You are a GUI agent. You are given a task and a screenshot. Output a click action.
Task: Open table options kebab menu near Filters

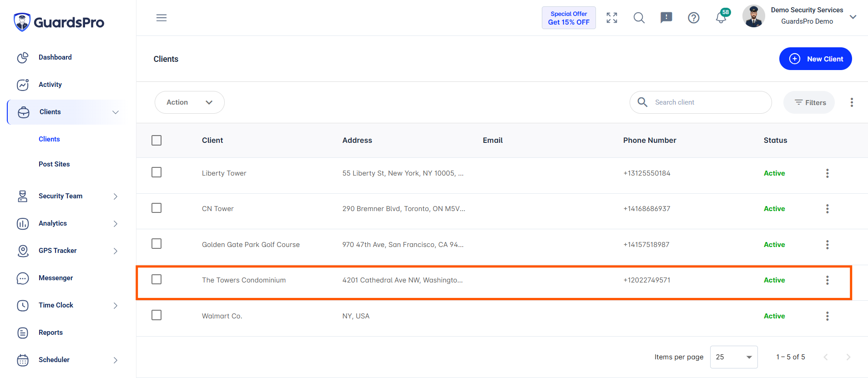[x=852, y=102]
